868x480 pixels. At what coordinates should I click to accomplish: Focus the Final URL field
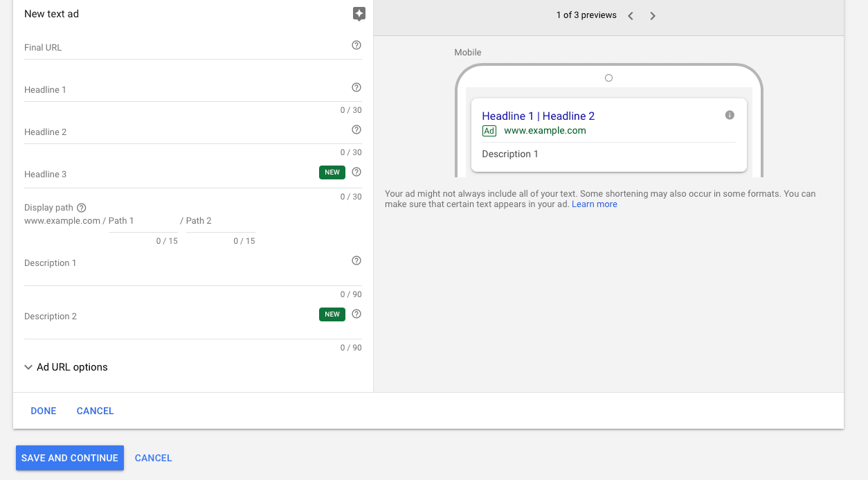[192, 48]
